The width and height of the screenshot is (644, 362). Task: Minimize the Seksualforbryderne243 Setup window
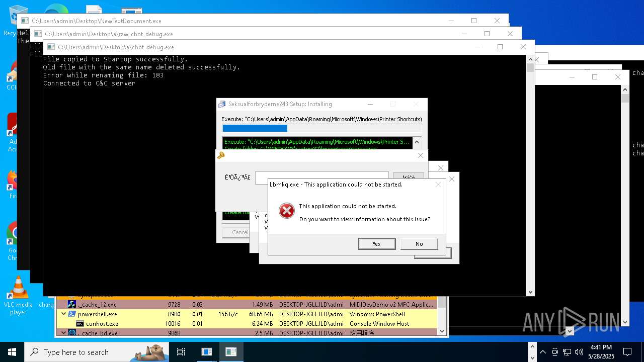370,104
